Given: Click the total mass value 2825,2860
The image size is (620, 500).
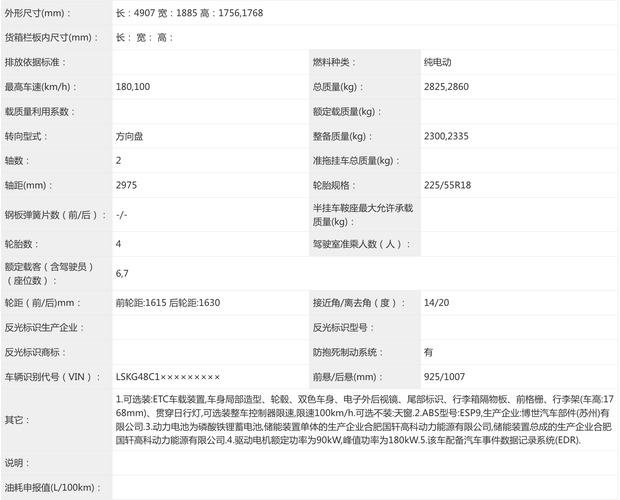Looking at the screenshot, I should coord(446,87).
